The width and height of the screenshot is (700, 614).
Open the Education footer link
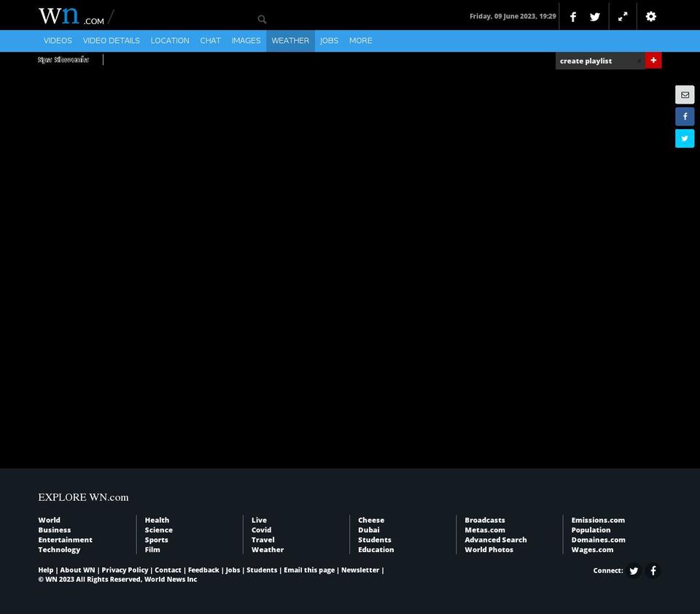376,550
